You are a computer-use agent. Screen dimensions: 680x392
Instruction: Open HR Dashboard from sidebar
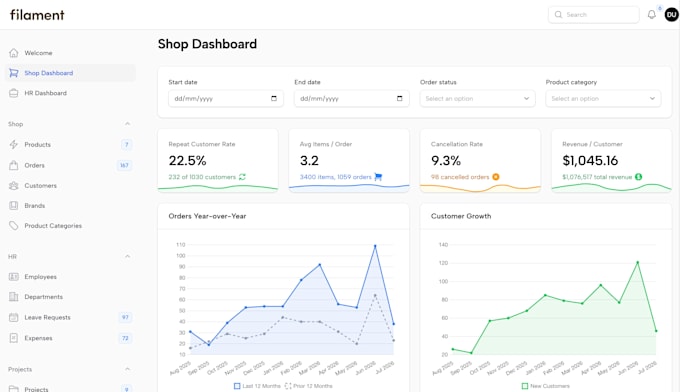pos(70,93)
